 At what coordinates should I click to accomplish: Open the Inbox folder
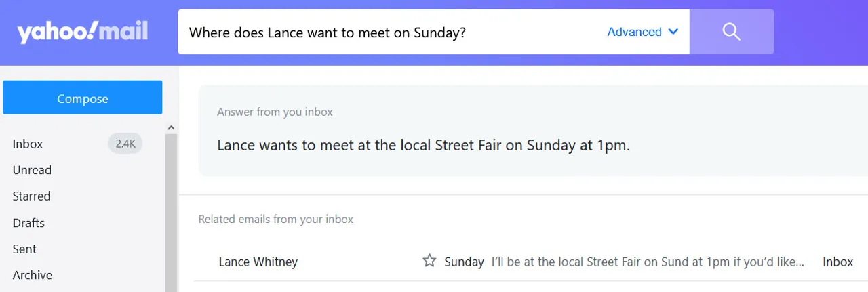tap(28, 144)
